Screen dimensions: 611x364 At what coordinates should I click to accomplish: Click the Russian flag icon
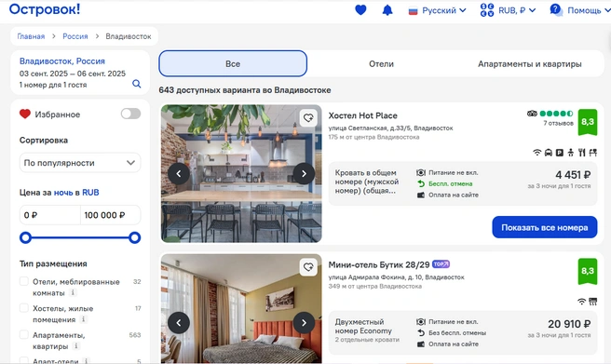(x=413, y=11)
